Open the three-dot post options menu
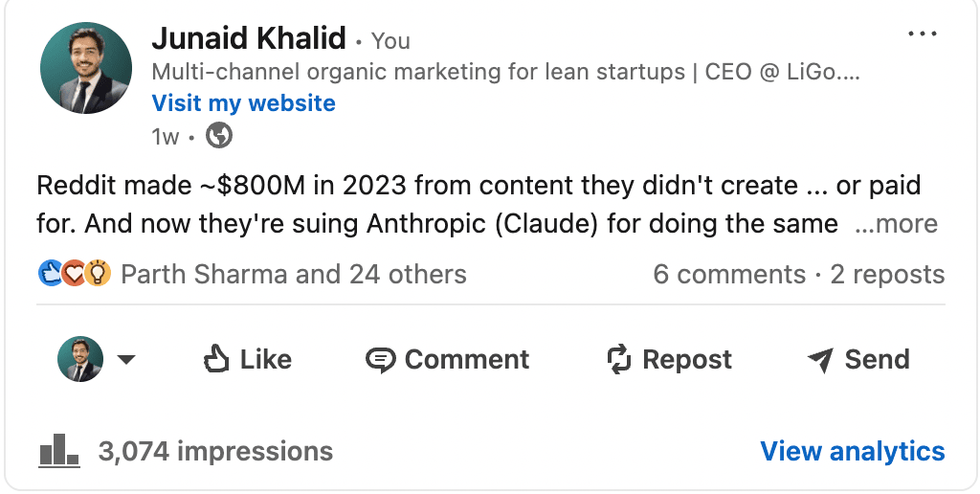980x494 pixels. coord(923,34)
